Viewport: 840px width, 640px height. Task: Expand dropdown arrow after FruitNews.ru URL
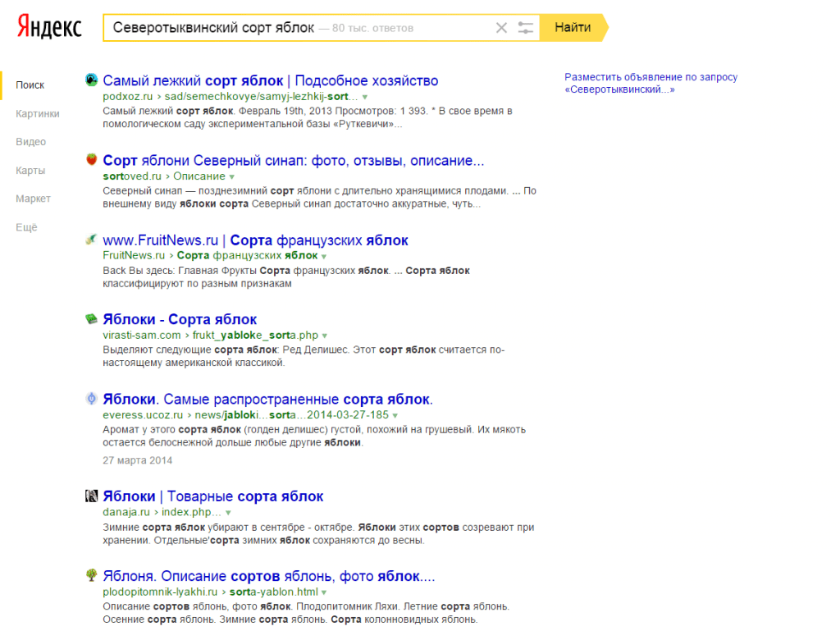(x=323, y=256)
